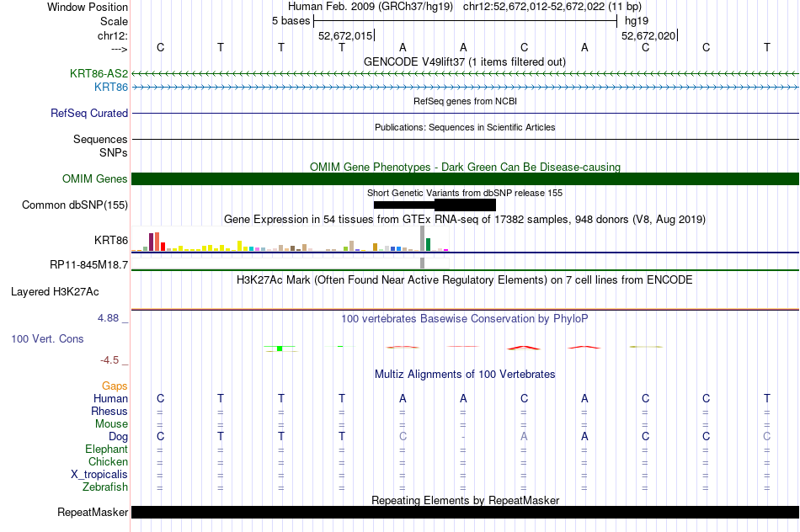Screen dimensions: 800x532
Task: Select the Elephant alignment row label
Action: 107,450
